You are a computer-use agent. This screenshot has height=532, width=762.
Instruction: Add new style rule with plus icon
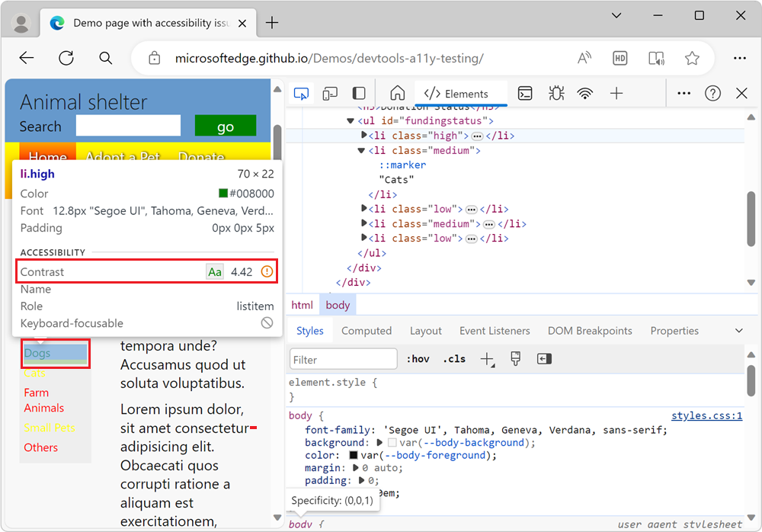coord(488,358)
